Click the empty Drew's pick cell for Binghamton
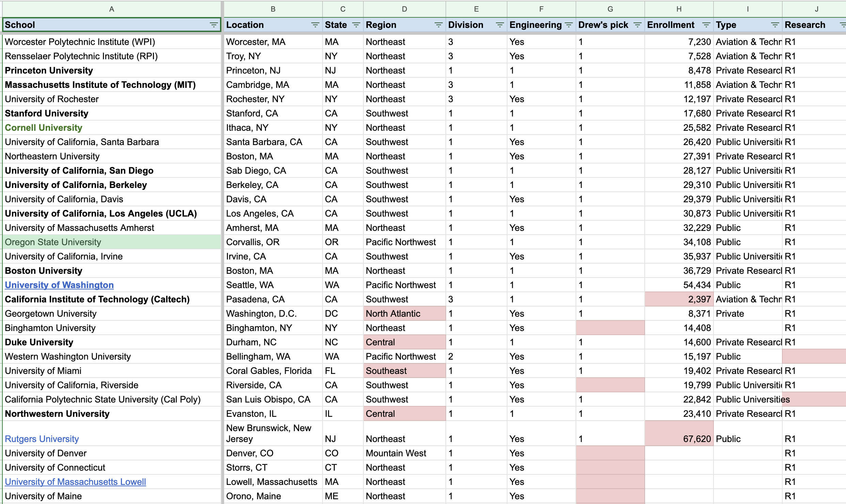Viewport: 846px width, 504px height. 610,328
